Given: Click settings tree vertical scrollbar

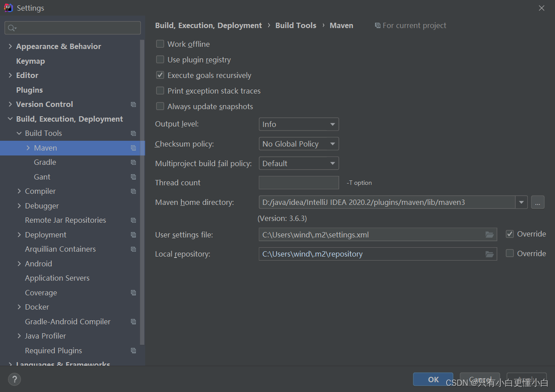Looking at the screenshot, I should pyautogui.click(x=143, y=192).
